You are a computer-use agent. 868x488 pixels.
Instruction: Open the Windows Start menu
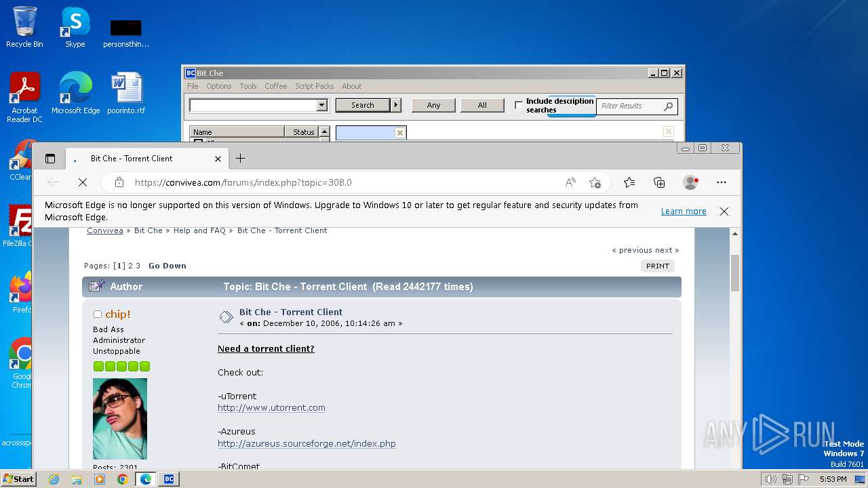pos(18,479)
